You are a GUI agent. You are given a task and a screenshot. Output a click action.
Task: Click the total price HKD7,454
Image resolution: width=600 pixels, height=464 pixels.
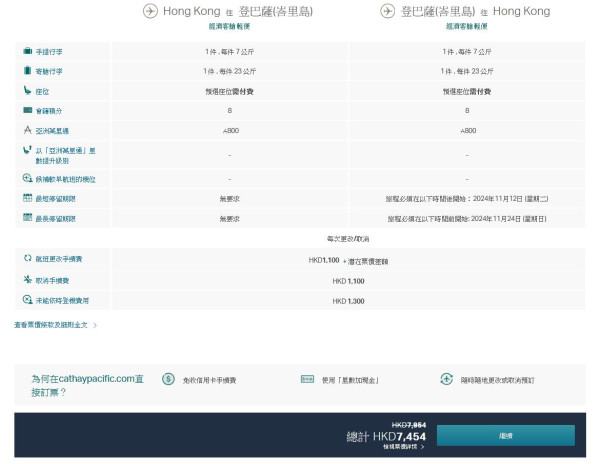pyautogui.click(x=399, y=436)
